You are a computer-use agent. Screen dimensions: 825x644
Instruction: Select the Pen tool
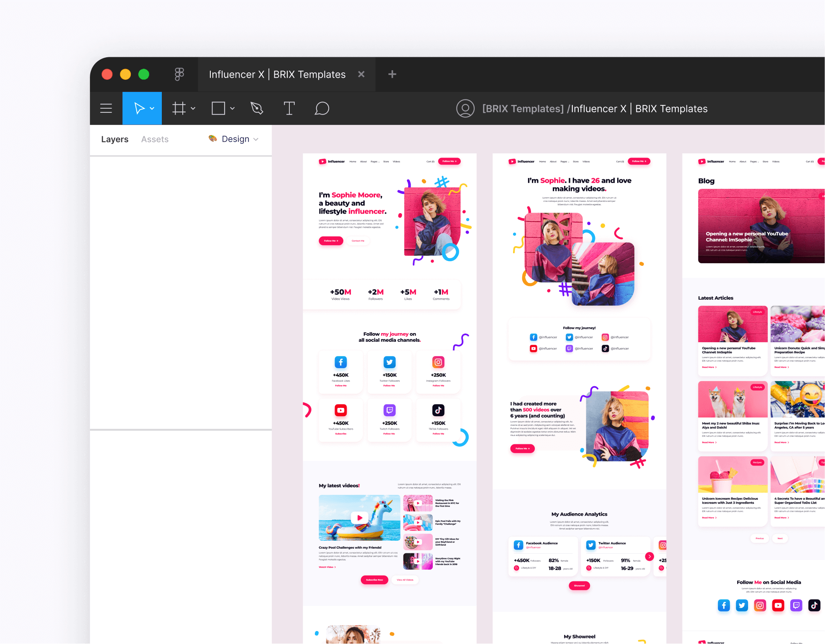click(256, 108)
